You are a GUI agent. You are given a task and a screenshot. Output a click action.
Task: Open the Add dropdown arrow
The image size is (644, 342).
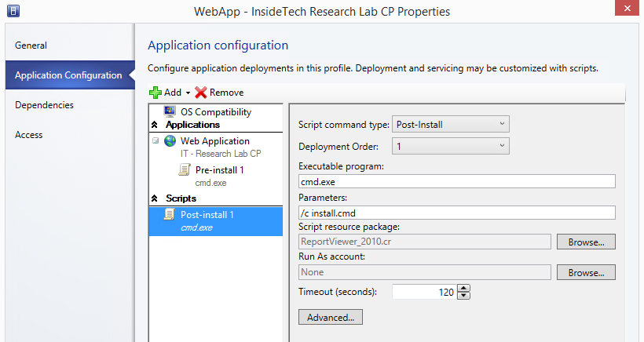coord(188,93)
